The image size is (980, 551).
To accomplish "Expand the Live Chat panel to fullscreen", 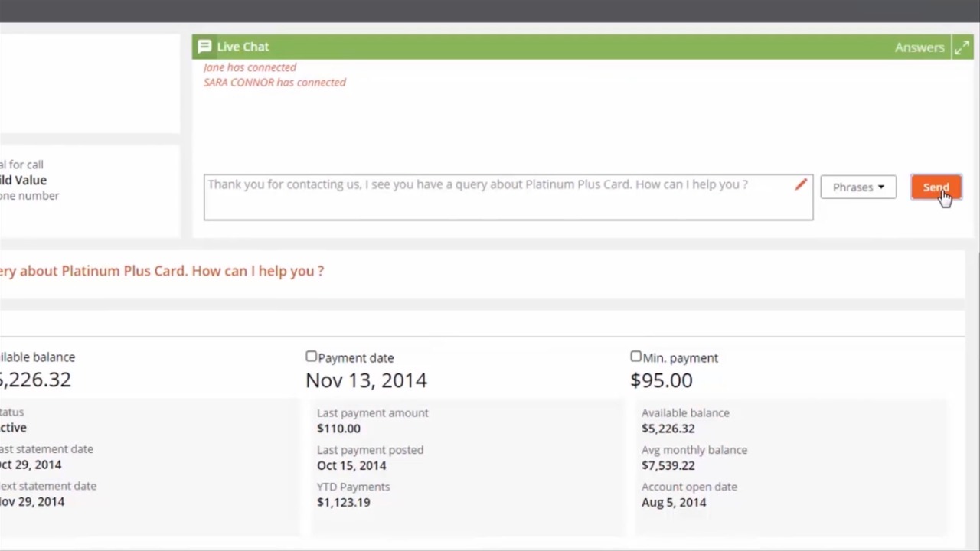I will click(x=962, y=47).
